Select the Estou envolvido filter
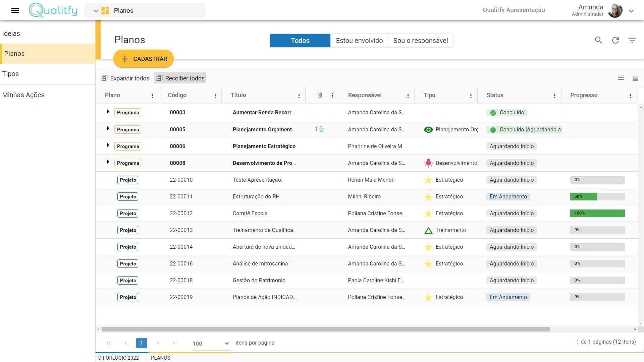Screen dimensions: 644x362 [x=359, y=41]
